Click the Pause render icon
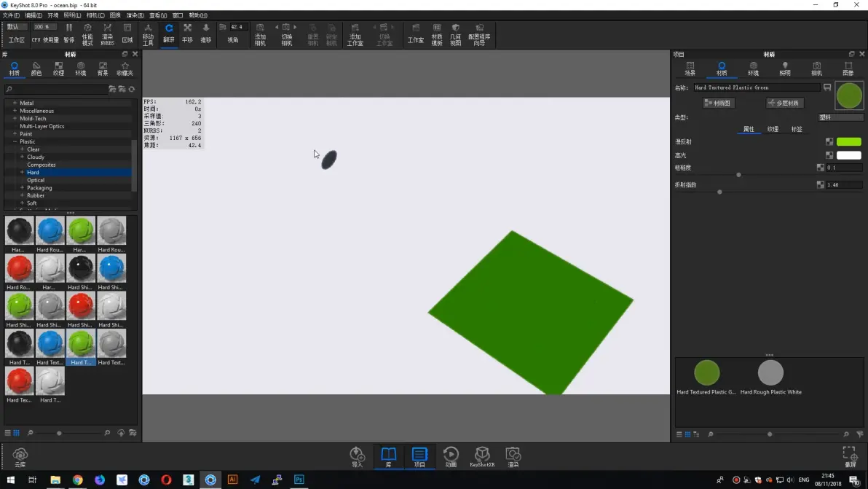Screen dimensions: 868x489 [68, 34]
